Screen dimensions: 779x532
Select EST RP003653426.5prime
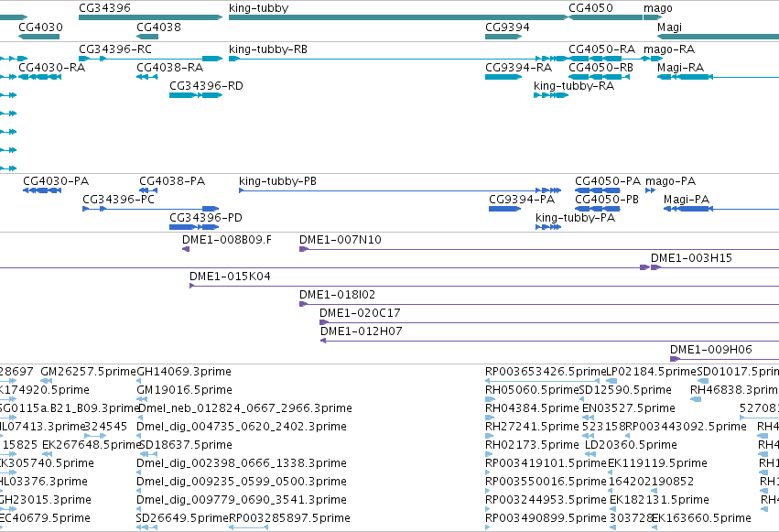point(542,381)
